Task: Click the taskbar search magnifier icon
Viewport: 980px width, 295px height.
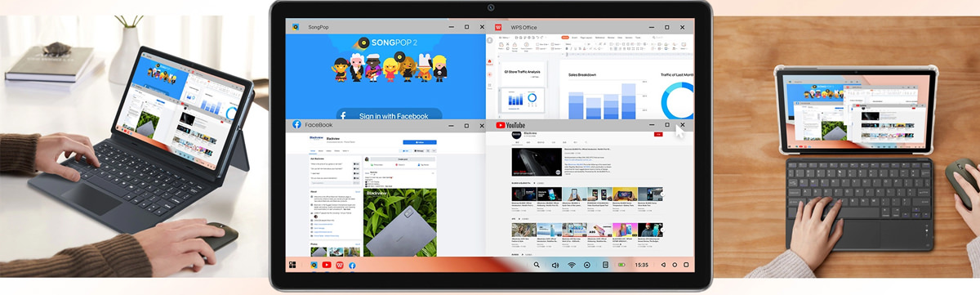Action: point(537,265)
